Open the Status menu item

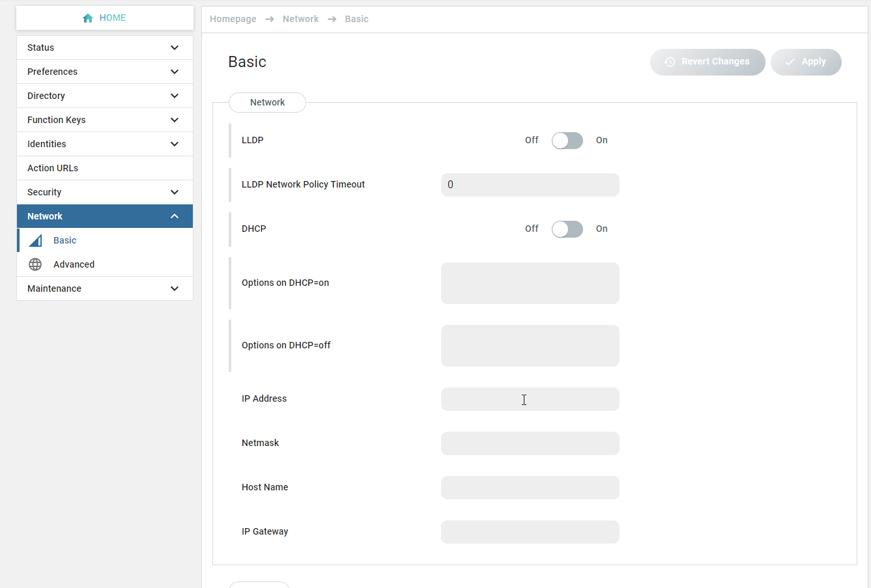tap(105, 48)
